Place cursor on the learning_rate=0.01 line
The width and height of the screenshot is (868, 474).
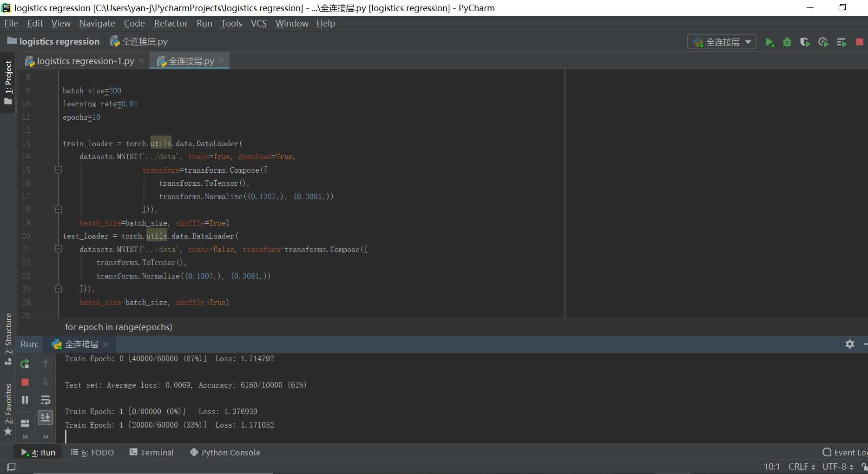[x=100, y=104]
